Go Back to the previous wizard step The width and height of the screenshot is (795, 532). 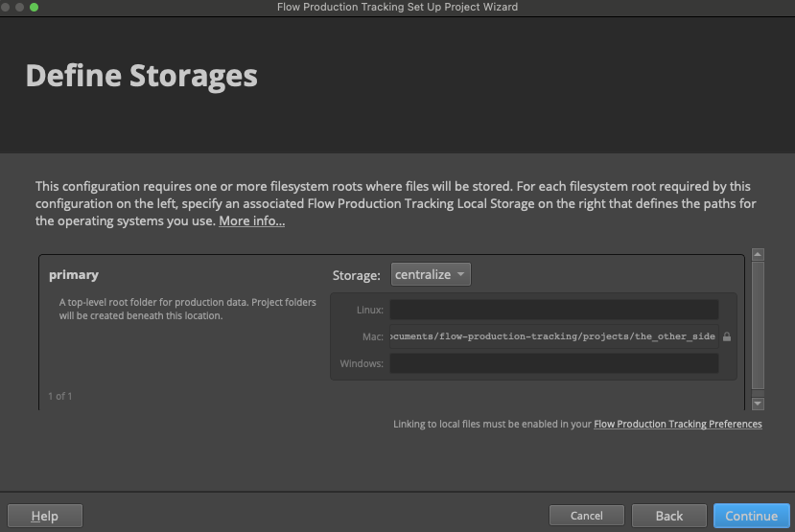tap(668, 516)
